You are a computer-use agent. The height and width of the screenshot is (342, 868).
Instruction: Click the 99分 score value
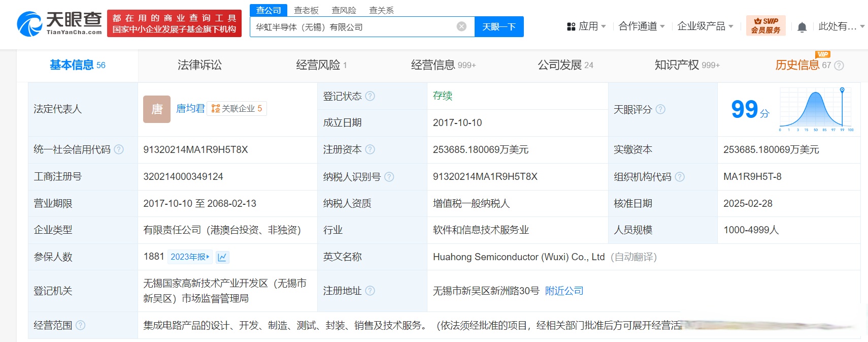(x=750, y=109)
